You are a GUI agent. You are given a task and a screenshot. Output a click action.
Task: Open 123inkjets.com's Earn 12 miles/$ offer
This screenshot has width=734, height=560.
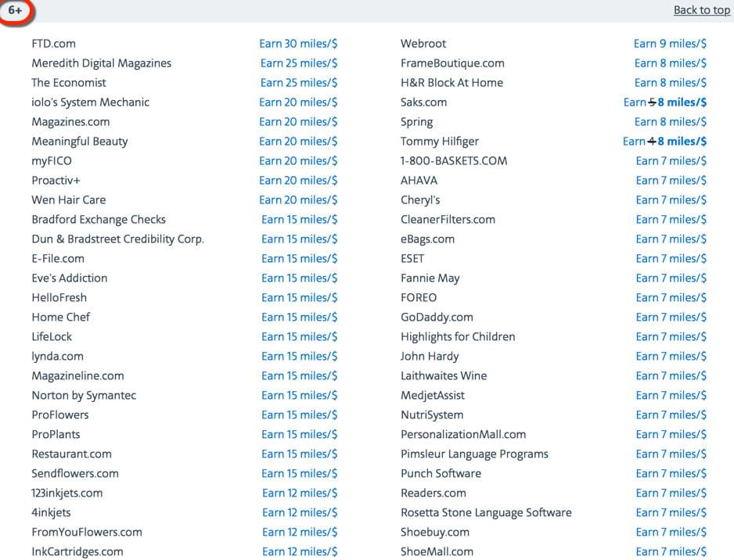[x=300, y=494]
